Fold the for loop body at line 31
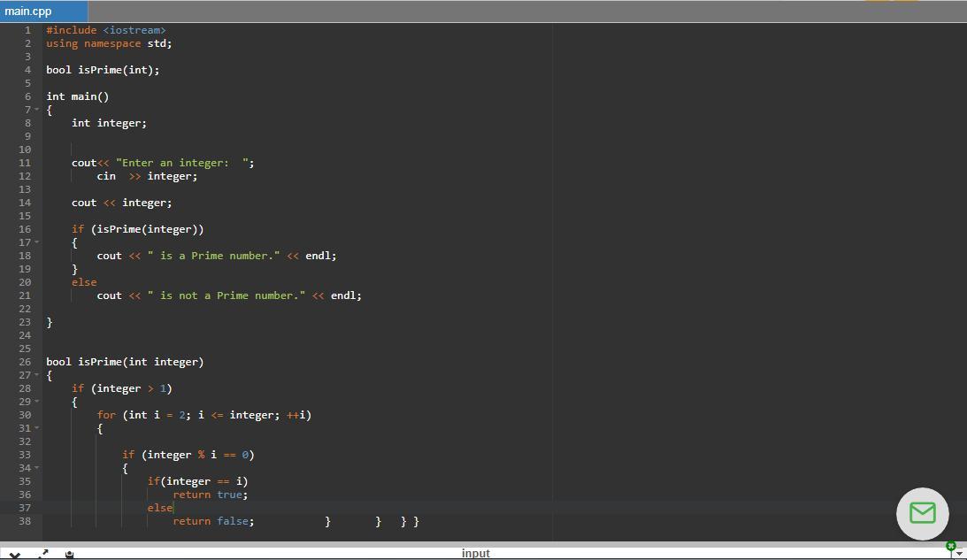This screenshot has height=560, width=967. [37, 428]
